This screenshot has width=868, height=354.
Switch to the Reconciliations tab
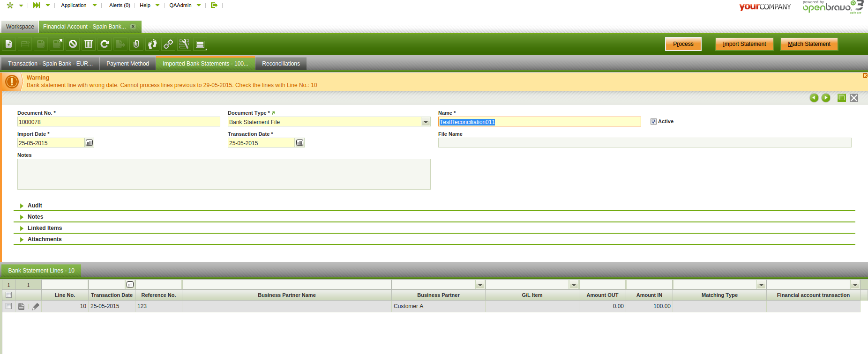point(281,64)
